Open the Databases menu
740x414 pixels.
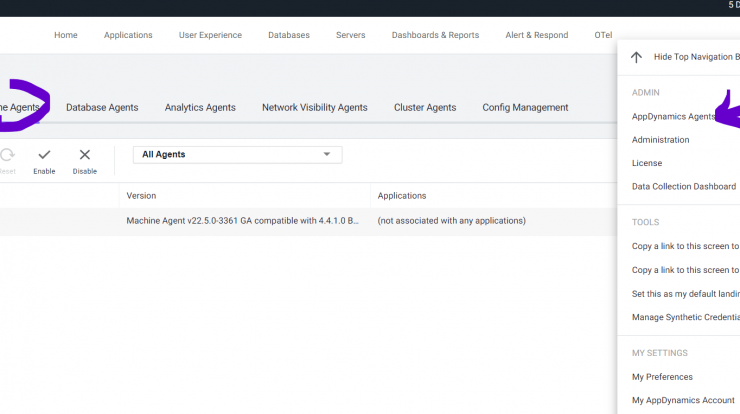[289, 35]
